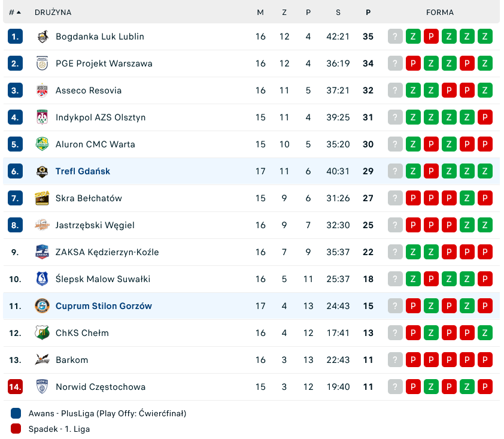Sort table by the # rank column
Image resolution: width=504 pixels, height=439 pixels.
[x=15, y=12]
